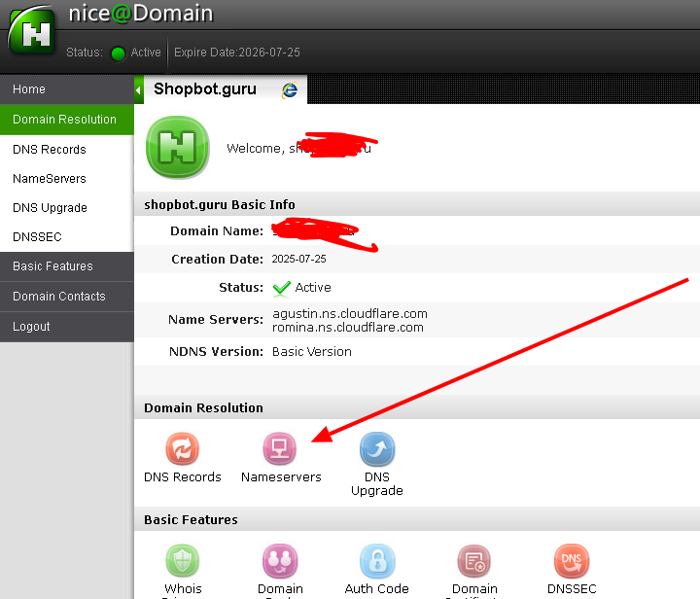
Task: Open the DNS Records icon
Action: (182, 450)
